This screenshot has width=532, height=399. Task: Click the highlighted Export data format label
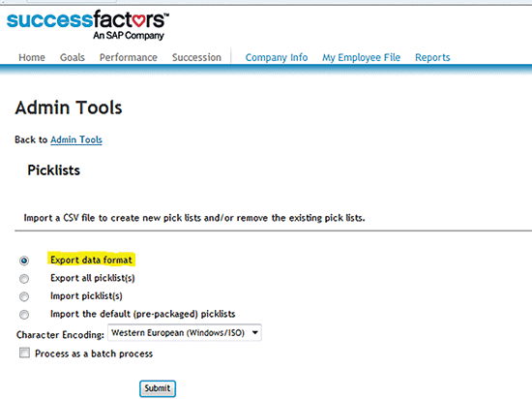click(91, 260)
